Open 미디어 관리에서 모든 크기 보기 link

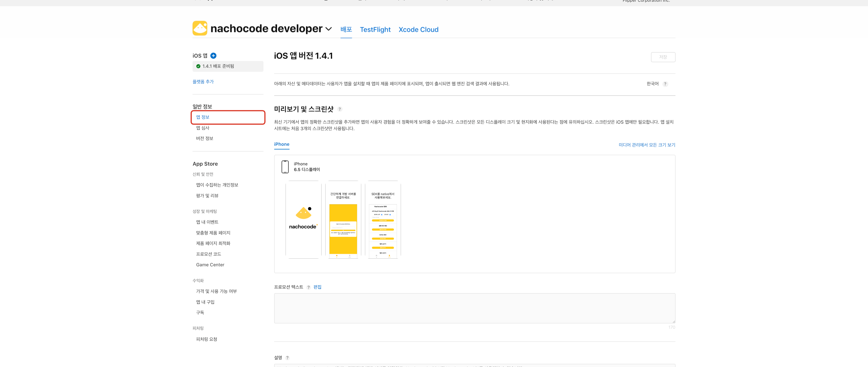click(x=647, y=145)
